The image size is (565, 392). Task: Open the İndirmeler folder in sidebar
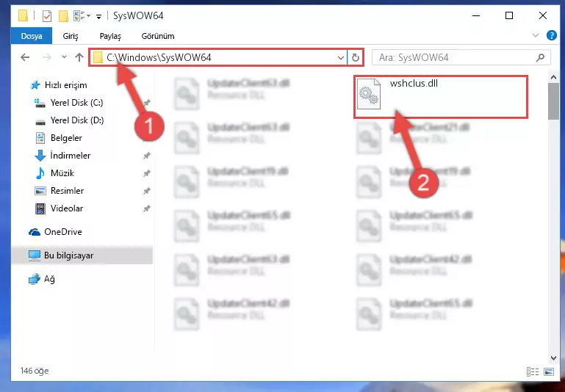pos(71,156)
